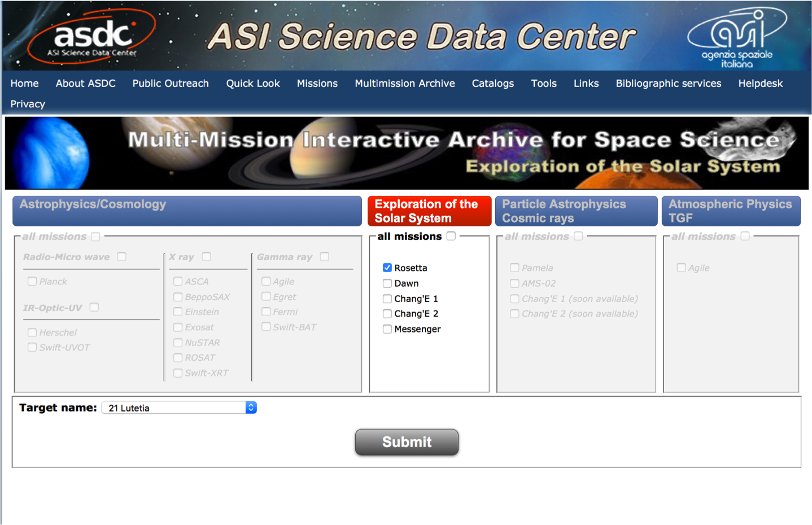
Task: Open the Tools menu
Action: (544, 84)
